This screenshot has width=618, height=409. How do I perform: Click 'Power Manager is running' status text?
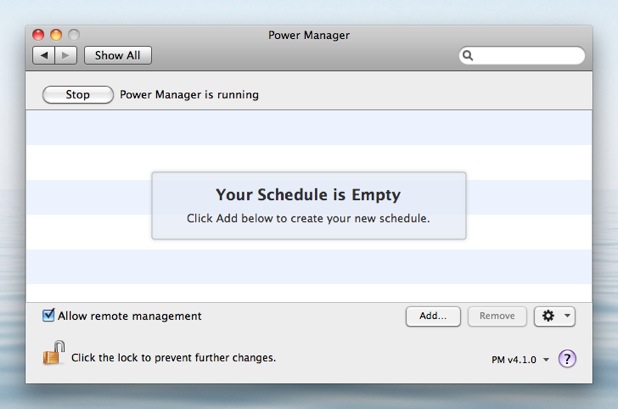click(x=189, y=95)
